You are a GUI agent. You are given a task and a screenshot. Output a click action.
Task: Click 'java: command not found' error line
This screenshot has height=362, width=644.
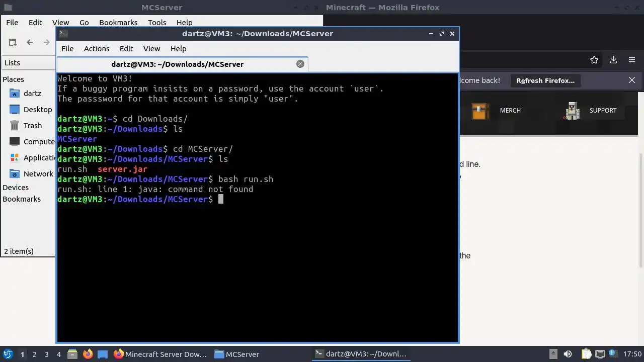(155, 190)
